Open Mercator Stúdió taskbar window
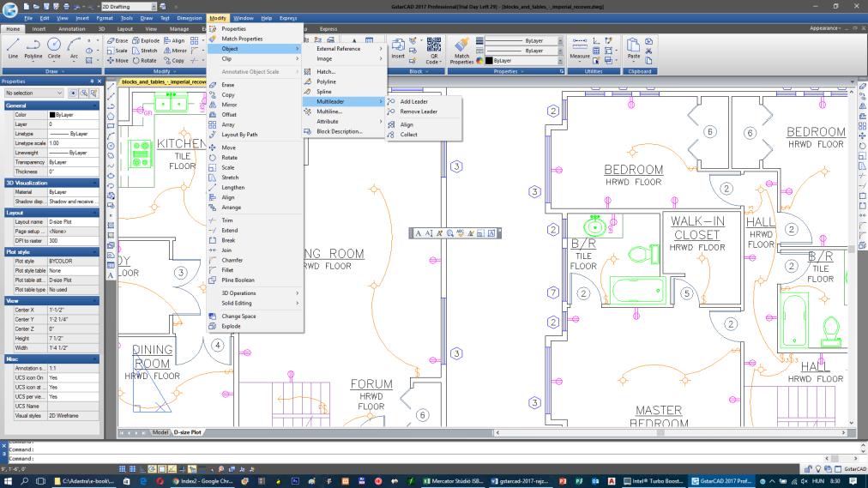This screenshot has height=488, width=868. (x=454, y=481)
